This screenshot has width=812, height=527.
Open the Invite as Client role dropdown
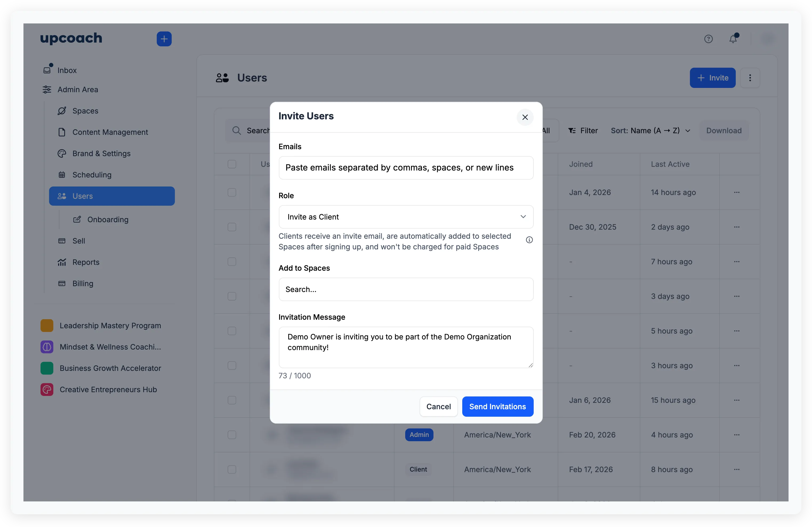[x=406, y=217]
